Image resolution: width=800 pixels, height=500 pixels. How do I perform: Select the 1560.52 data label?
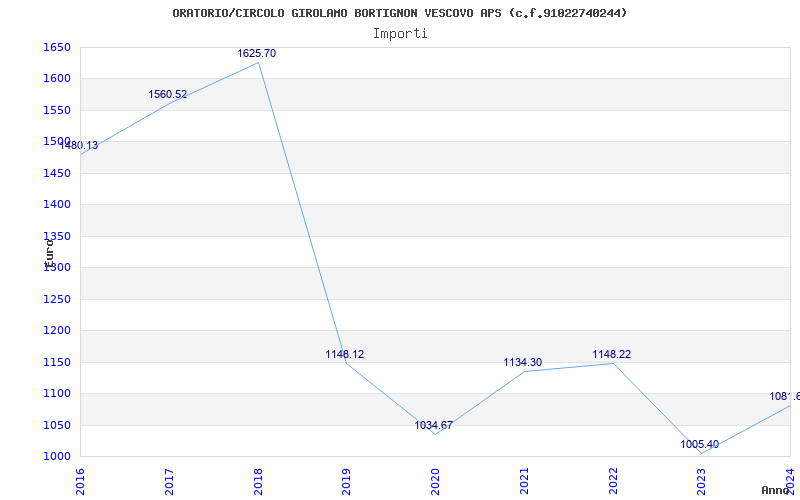[x=168, y=94]
